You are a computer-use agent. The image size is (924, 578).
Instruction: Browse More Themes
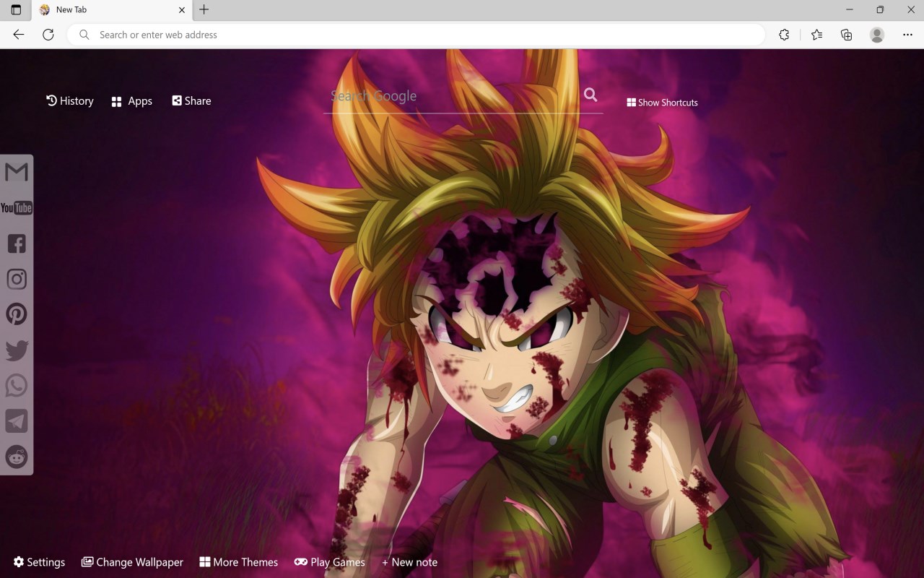[x=239, y=562]
